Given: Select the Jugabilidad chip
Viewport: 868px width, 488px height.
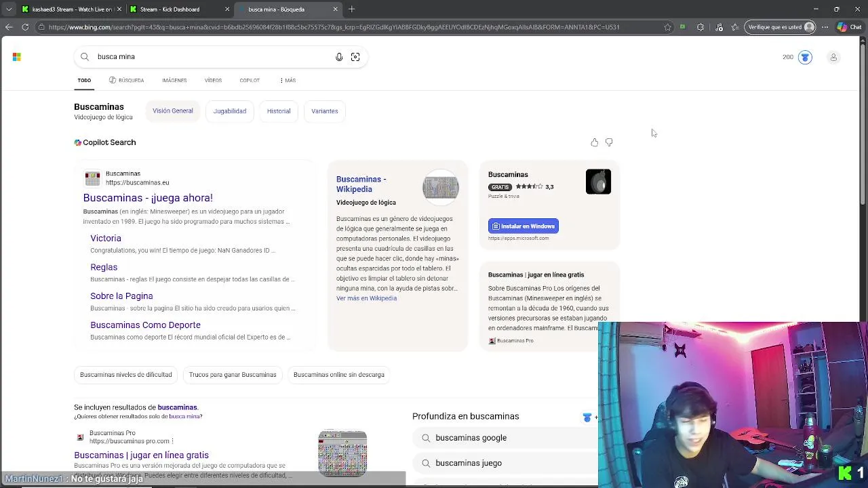Looking at the screenshot, I should click(x=230, y=111).
